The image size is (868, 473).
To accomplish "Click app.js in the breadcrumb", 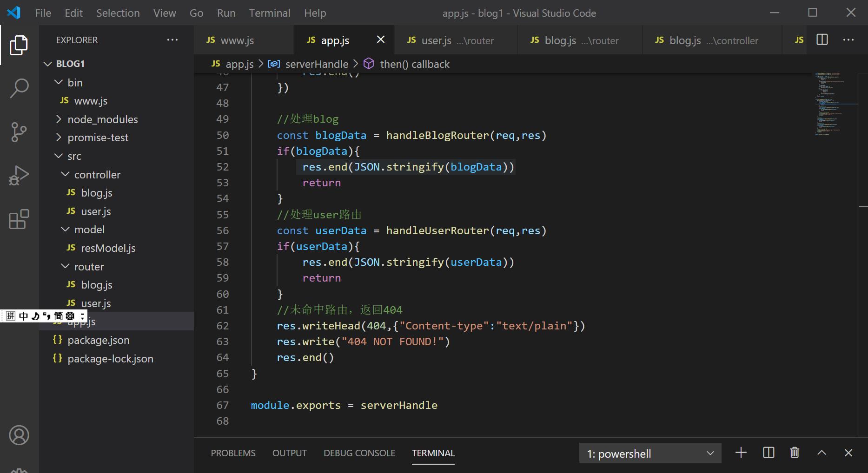I will 239,64.
